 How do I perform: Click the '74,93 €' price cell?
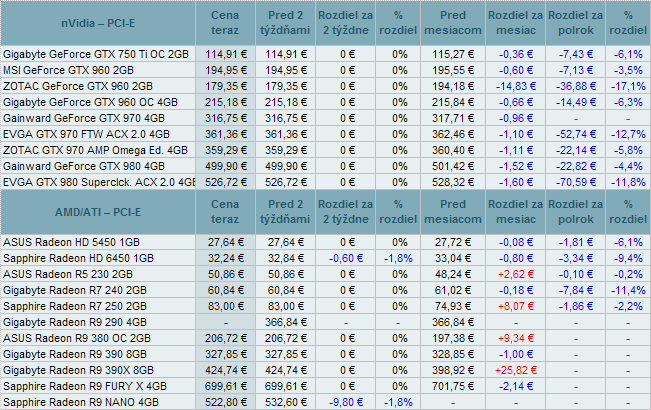click(453, 306)
